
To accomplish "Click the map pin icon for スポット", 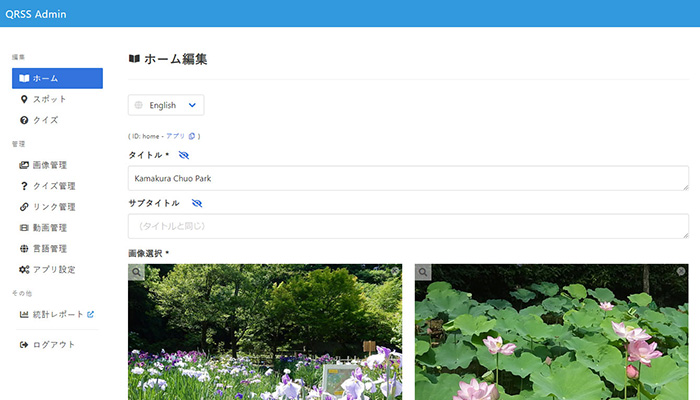I will 24,99.
